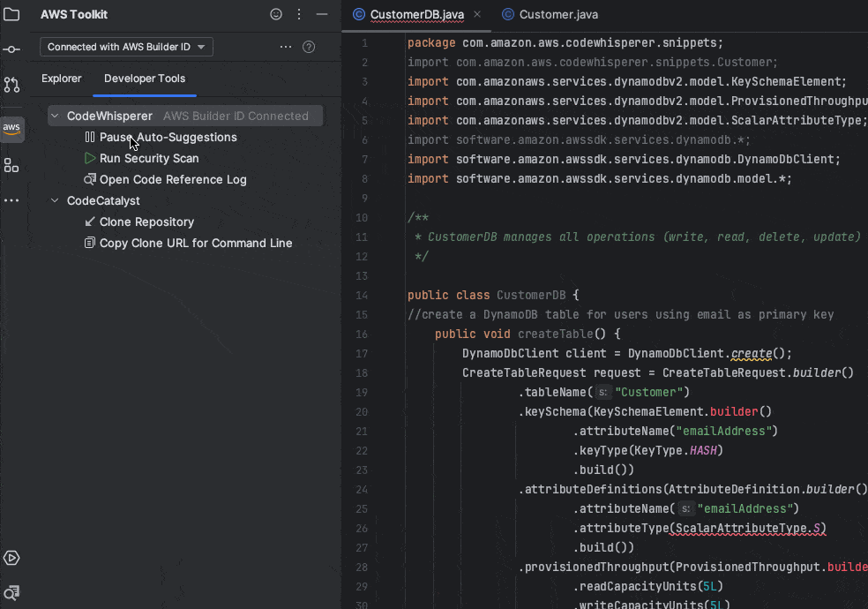Open the connection ellipsis menu
Image resolution: width=868 pixels, height=609 pixels.
click(286, 47)
